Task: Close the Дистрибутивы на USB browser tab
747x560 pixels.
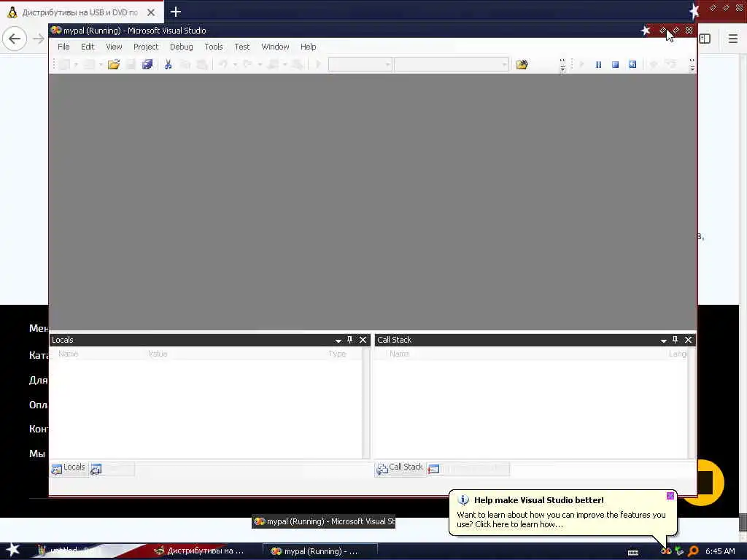Action: [151, 12]
